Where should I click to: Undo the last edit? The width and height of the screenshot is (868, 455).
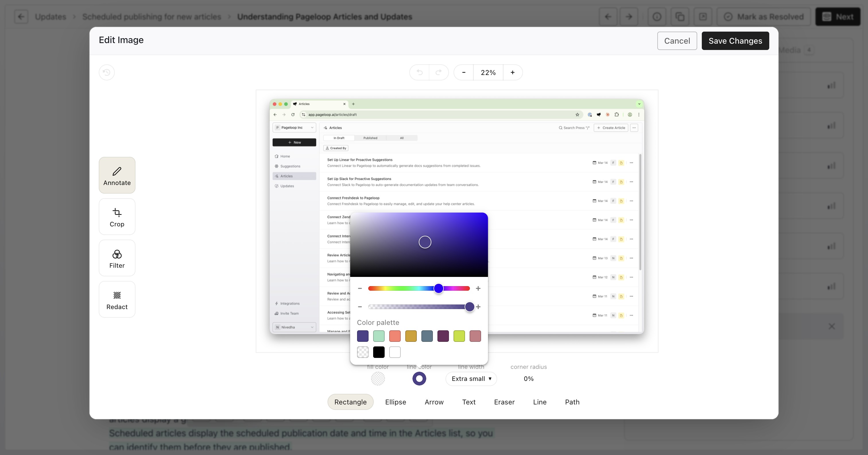coord(420,72)
